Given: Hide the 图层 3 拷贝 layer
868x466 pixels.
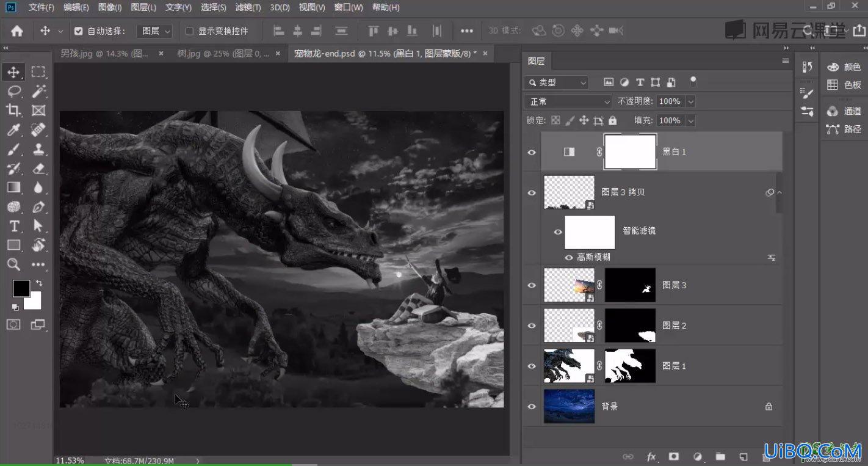Looking at the screenshot, I should [x=531, y=192].
